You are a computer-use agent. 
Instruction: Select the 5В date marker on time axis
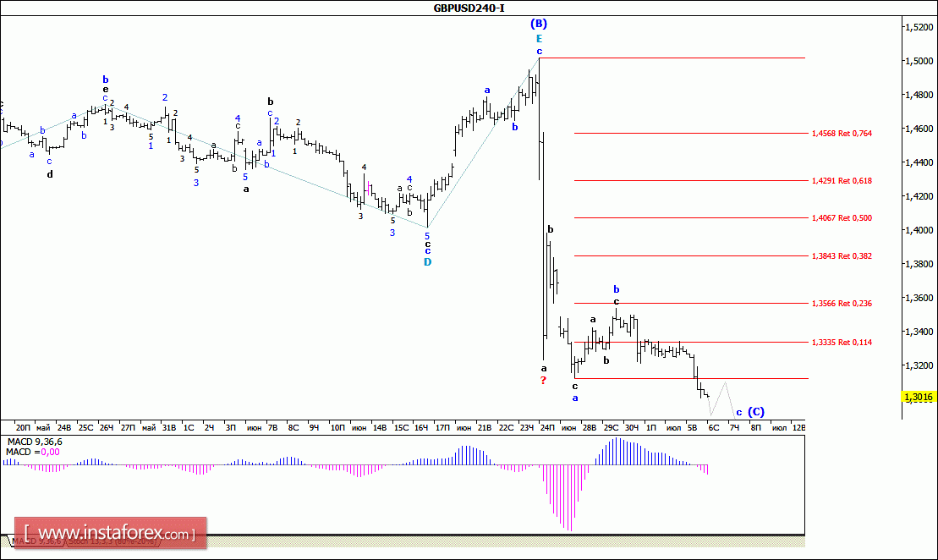coord(692,428)
